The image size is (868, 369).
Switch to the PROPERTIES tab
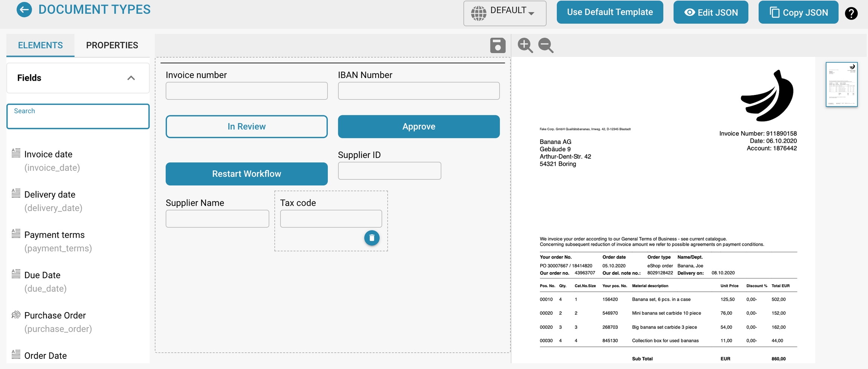pyautogui.click(x=112, y=45)
